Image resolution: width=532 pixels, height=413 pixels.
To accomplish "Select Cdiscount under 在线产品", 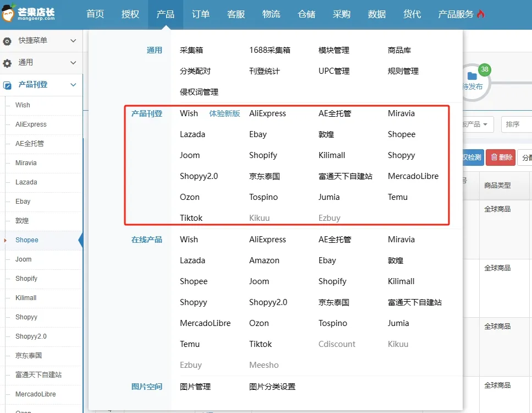I will point(337,344).
